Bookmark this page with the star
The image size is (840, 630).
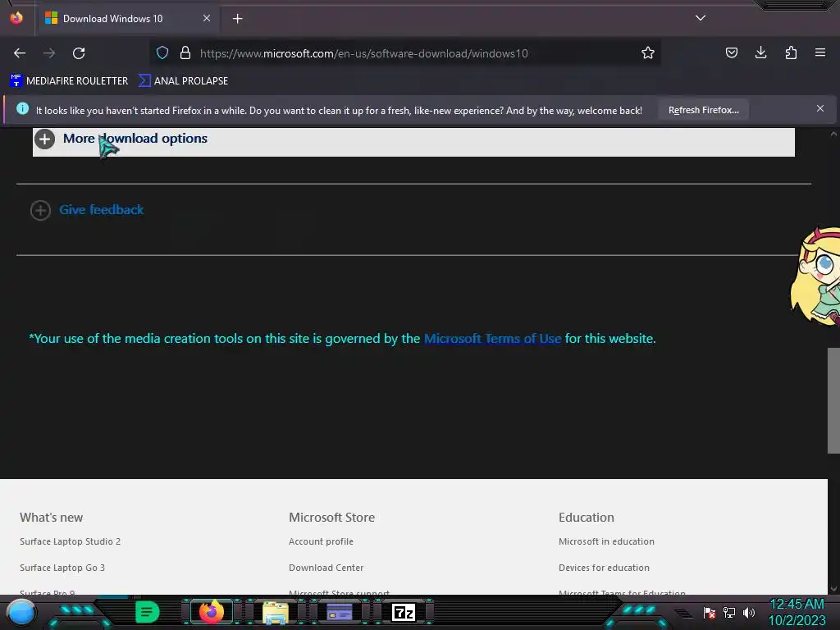click(x=648, y=52)
